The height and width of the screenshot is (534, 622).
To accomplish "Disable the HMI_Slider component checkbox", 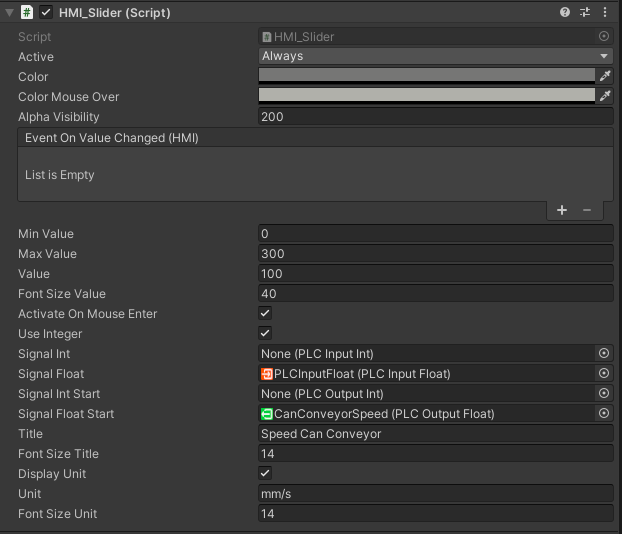I will 46,12.
